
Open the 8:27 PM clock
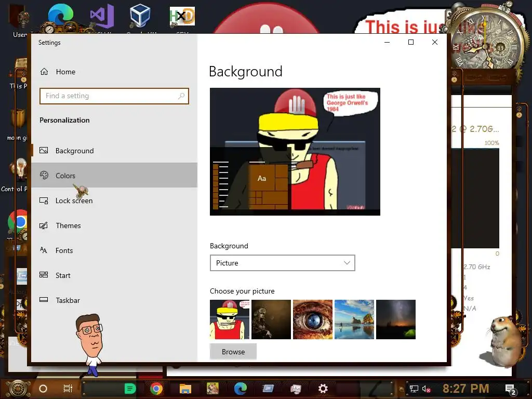(x=466, y=389)
